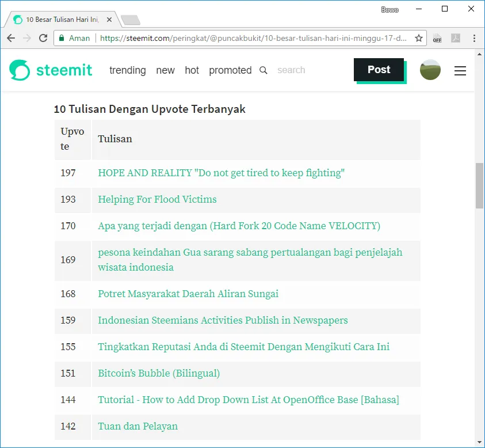Viewport: 485px width, 448px height.
Task: Click into the Steemit search field
Action: pyautogui.click(x=291, y=70)
